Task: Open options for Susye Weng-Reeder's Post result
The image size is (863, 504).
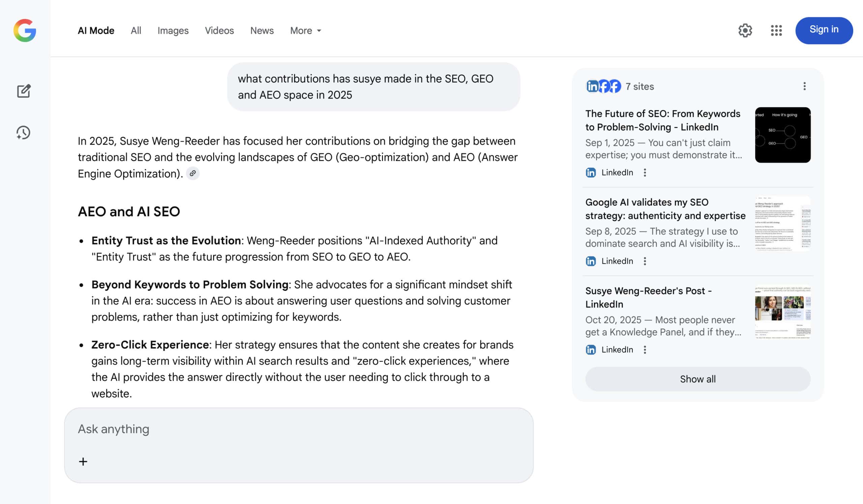Action: (x=645, y=350)
